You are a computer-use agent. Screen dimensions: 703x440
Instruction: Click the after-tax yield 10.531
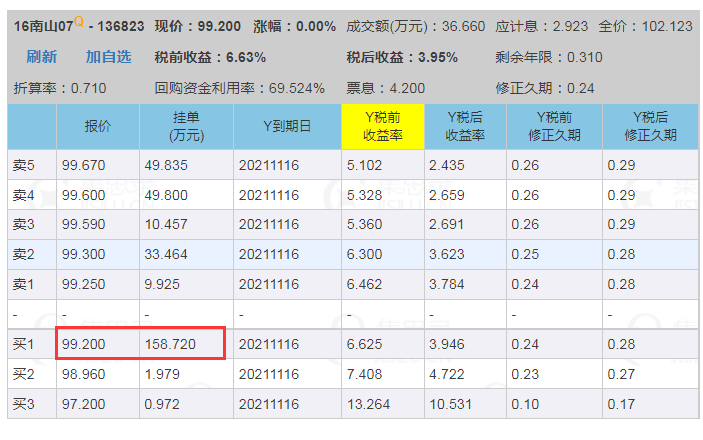click(450, 404)
